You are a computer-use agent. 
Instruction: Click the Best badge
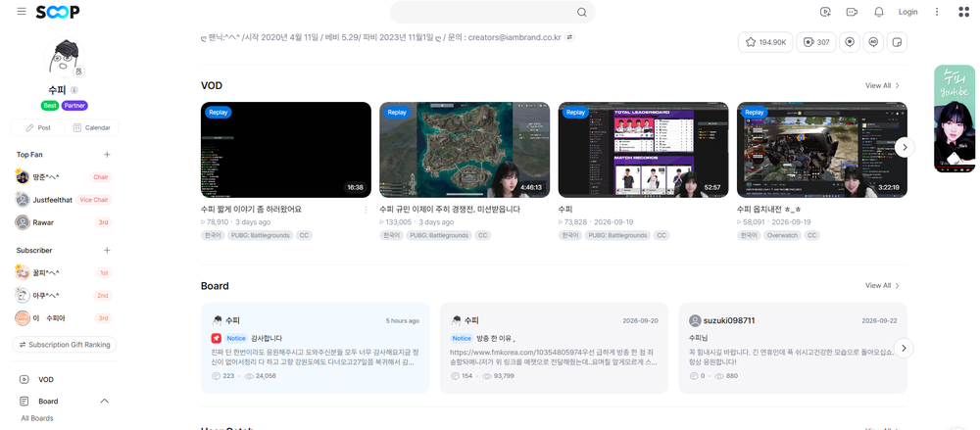50,106
